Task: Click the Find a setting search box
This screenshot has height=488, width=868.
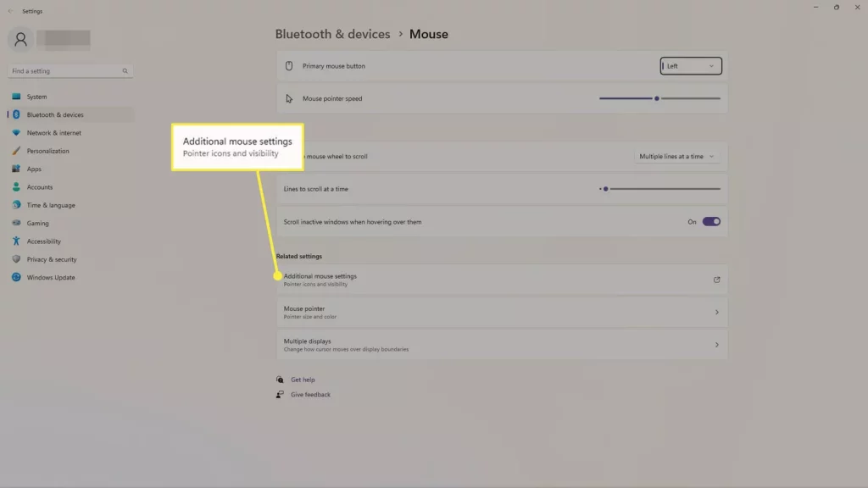Action: (x=70, y=71)
